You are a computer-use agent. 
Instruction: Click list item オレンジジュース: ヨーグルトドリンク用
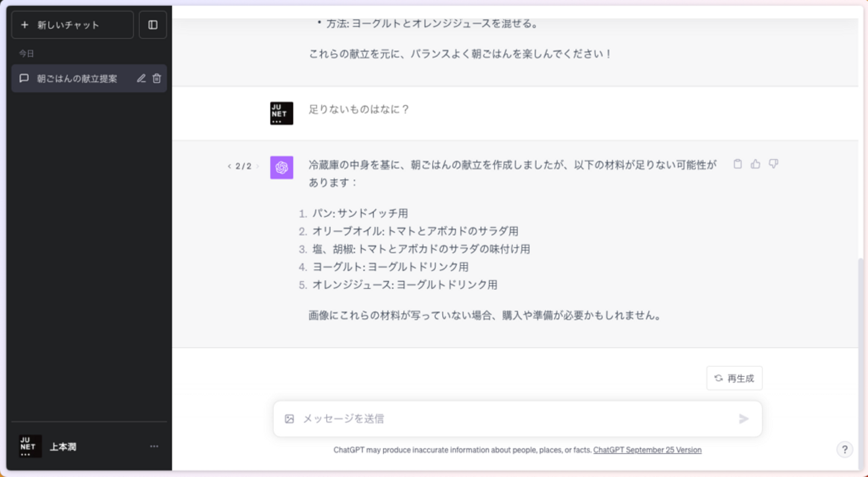click(404, 285)
